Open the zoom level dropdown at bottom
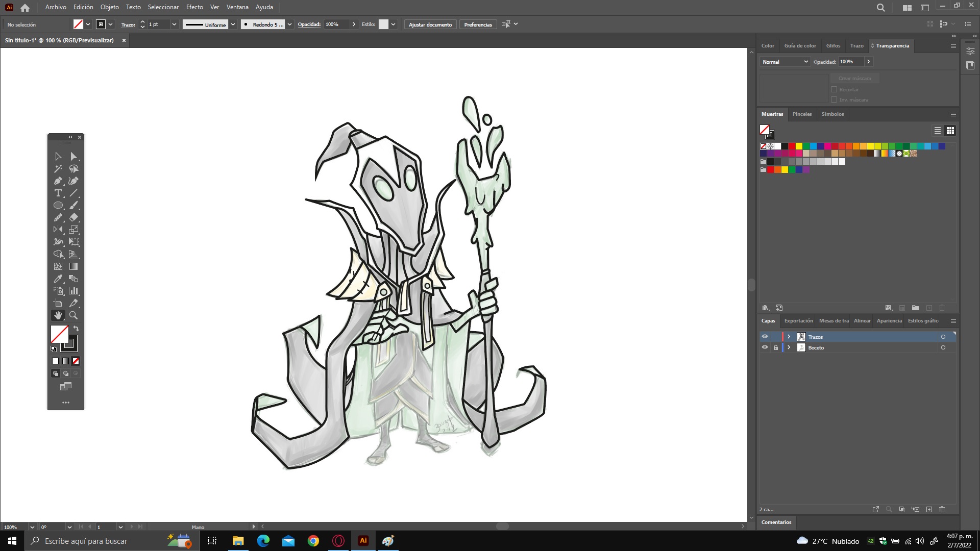The image size is (980, 551). (32, 527)
